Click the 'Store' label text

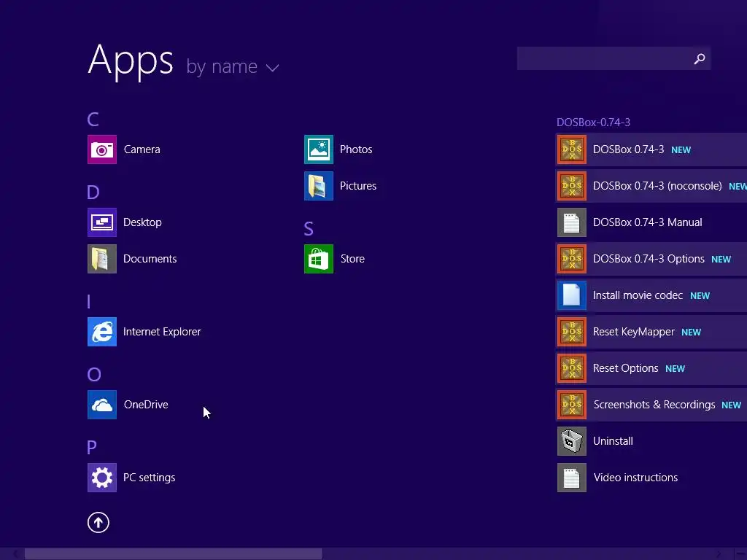pyautogui.click(x=352, y=259)
